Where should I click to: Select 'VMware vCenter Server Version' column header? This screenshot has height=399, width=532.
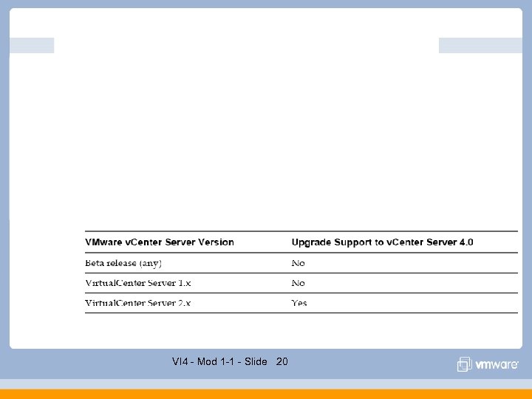click(160, 242)
